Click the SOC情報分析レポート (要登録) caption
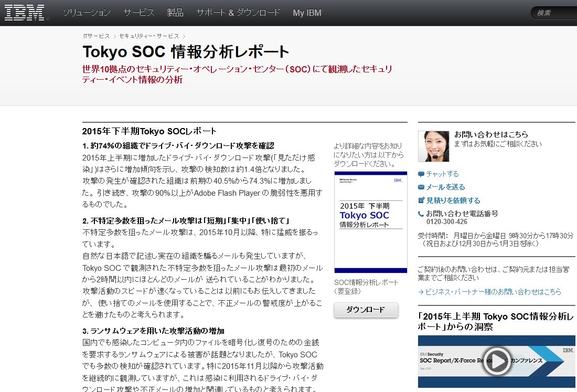Viewport: 577px width, 392px height. tap(366, 287)
